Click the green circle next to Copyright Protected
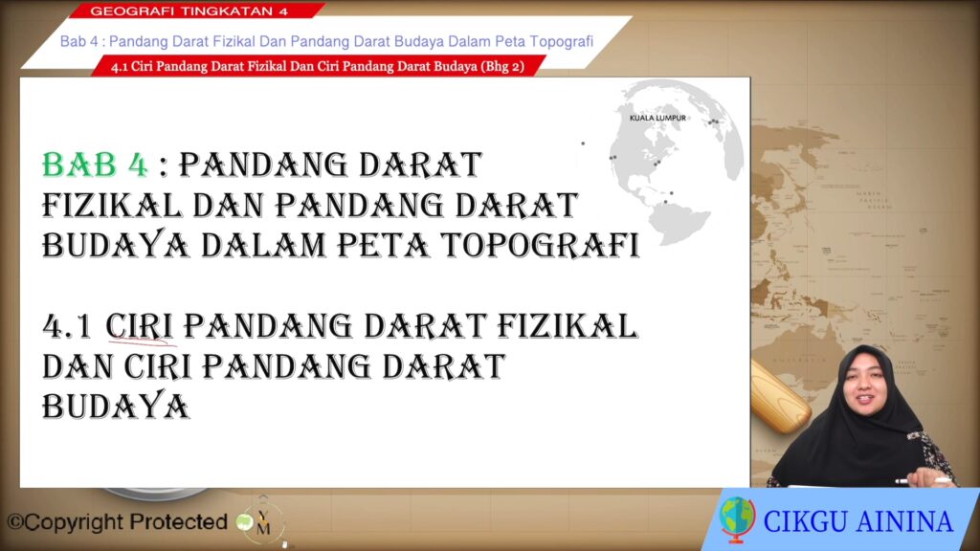Screen dimensions: 980x551 (x=245, y=521)
